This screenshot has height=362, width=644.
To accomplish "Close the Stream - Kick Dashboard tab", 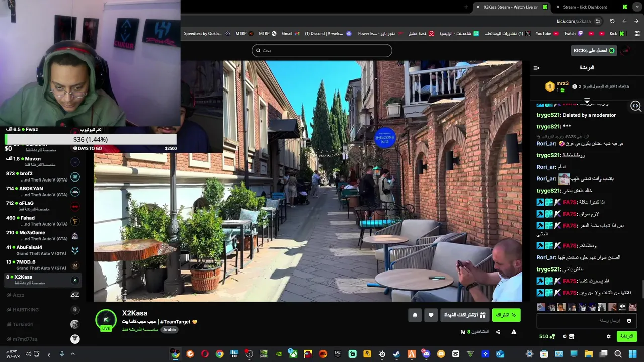I will 558,7.
